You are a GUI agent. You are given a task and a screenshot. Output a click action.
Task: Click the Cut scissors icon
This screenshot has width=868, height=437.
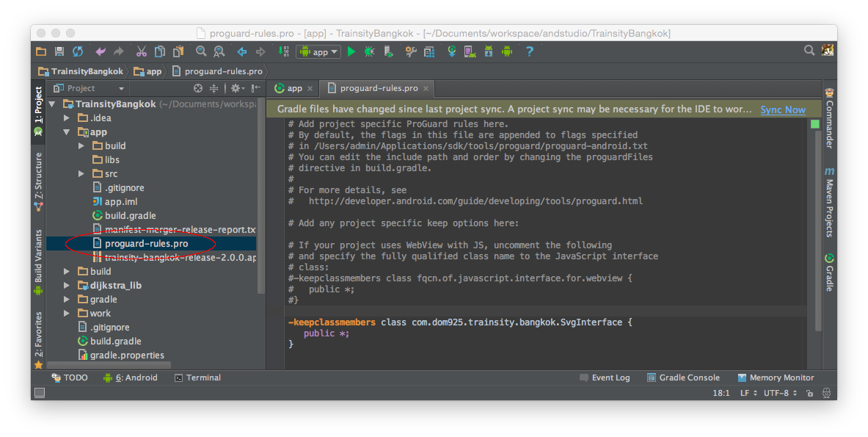point(142,51)
